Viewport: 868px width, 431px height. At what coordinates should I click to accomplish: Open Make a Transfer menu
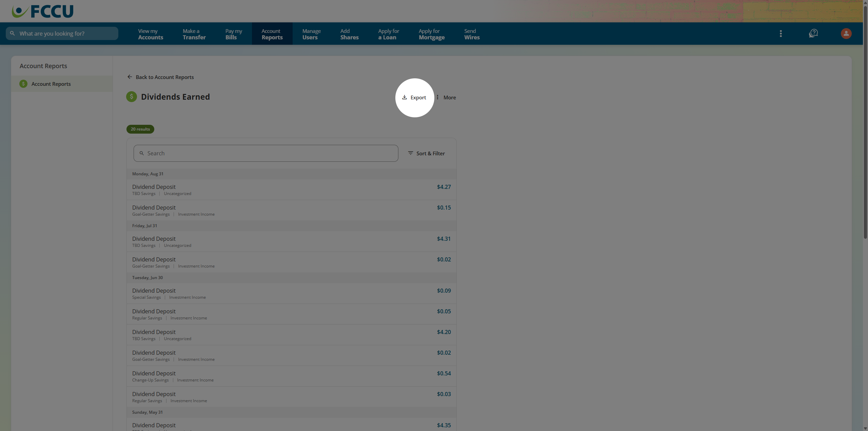[x=194, y=34]
